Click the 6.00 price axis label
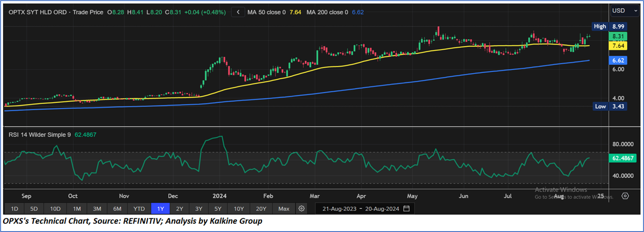This screenshot has height=232, width=644. click(617, 69)
